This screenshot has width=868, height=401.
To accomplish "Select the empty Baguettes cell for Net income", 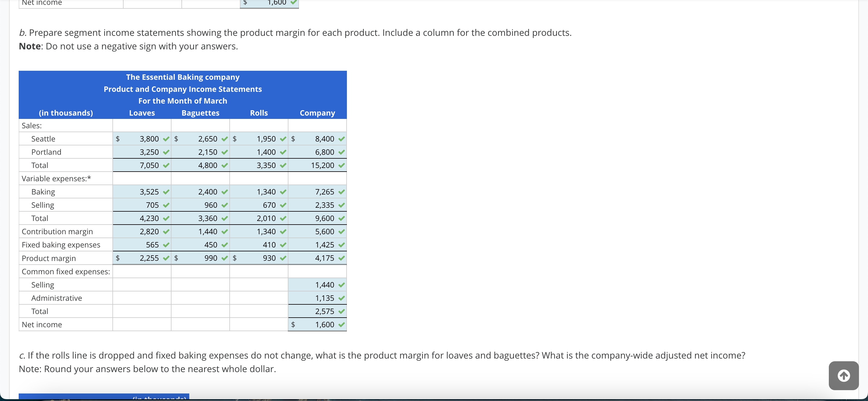I will (x=200, y=324).
